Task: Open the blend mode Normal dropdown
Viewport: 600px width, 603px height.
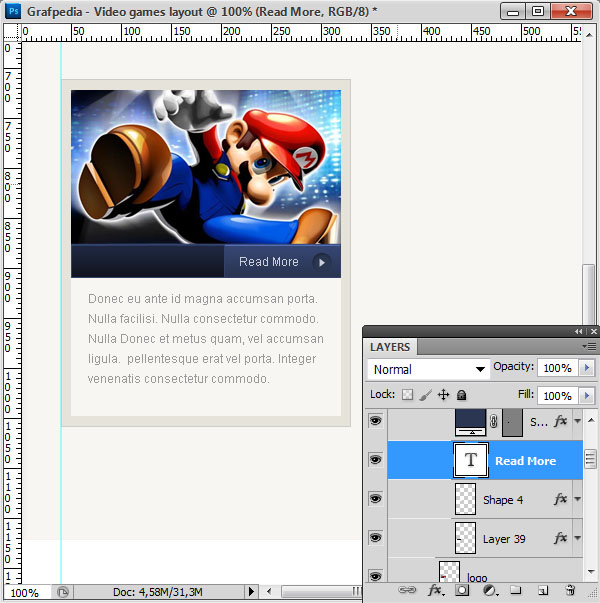Action: (428, 370)
